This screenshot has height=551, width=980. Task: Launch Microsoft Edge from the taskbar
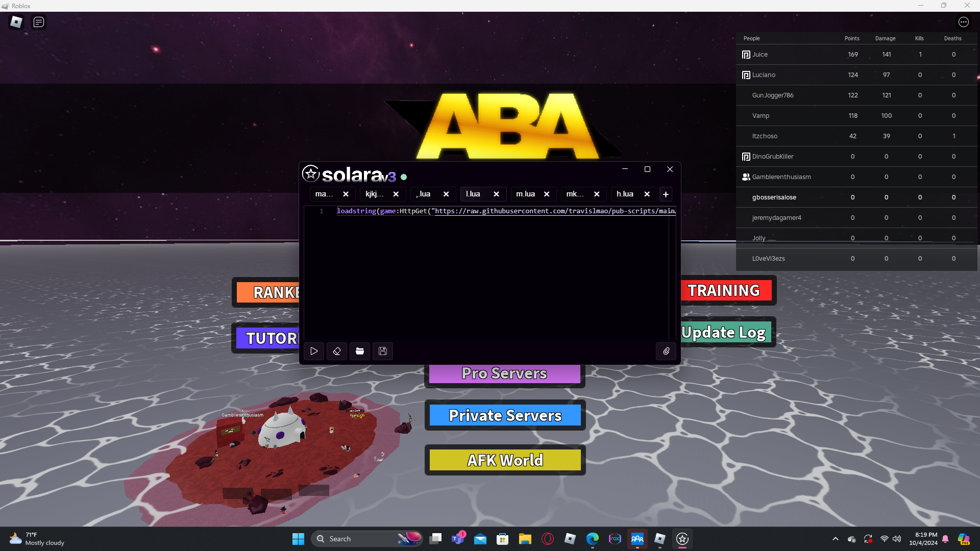(x=593, y=539)
